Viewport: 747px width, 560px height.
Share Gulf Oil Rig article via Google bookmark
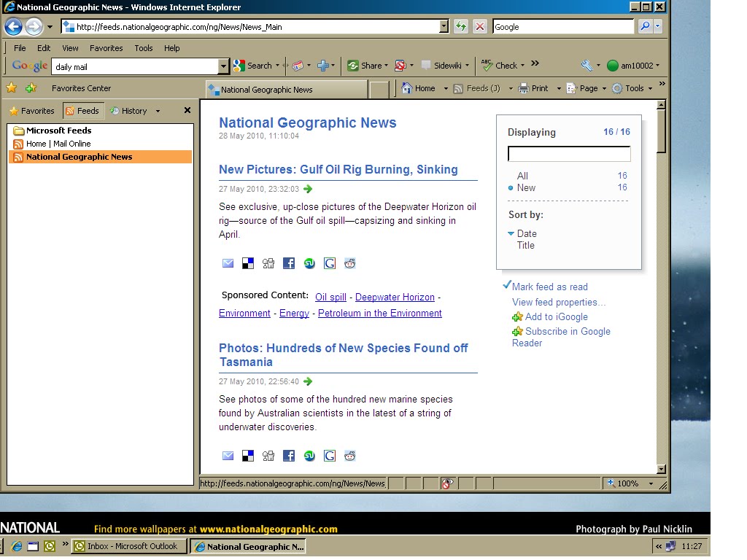330,263
